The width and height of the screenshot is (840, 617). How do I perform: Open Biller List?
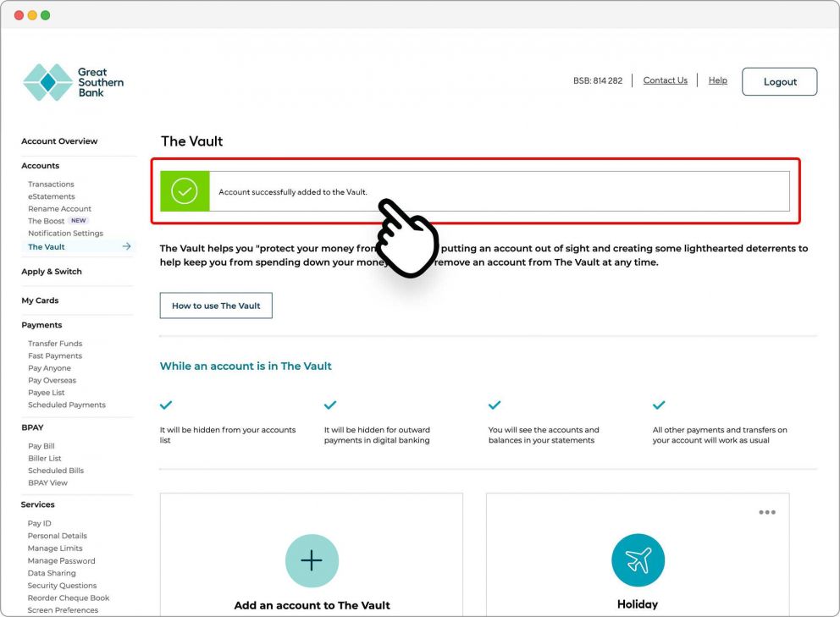tap(45, 459)
